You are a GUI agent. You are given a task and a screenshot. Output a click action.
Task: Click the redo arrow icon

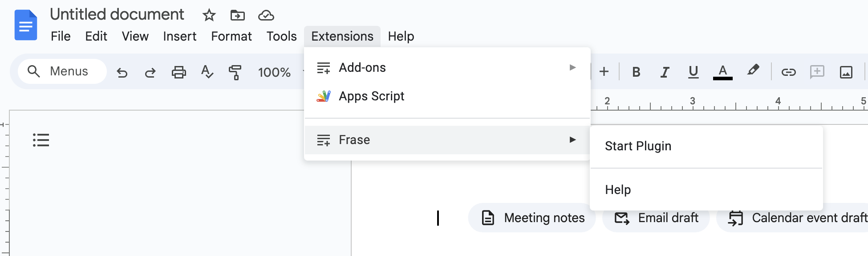pos(150,72)
